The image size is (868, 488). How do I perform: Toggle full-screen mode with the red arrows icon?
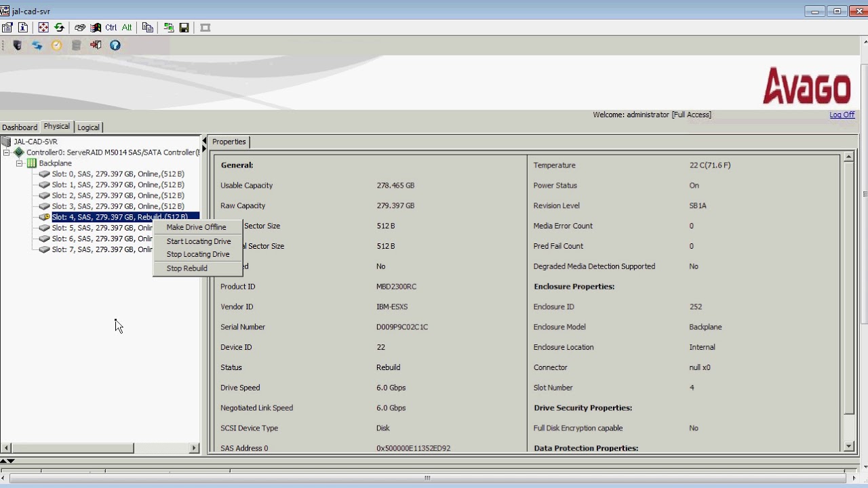pos(43,28)
